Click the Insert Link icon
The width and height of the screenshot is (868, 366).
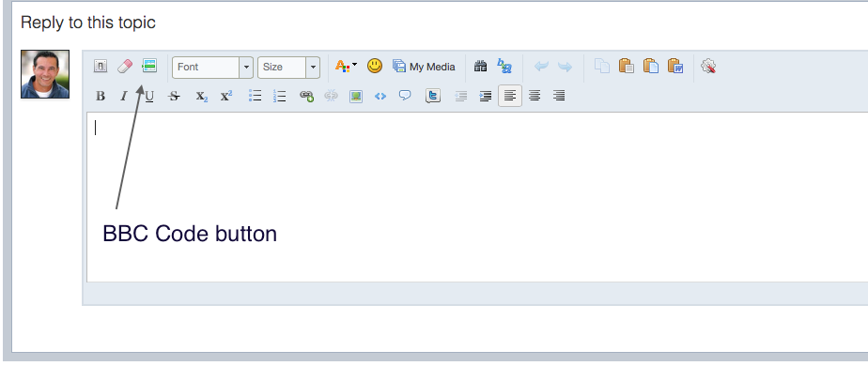[306, 97]
